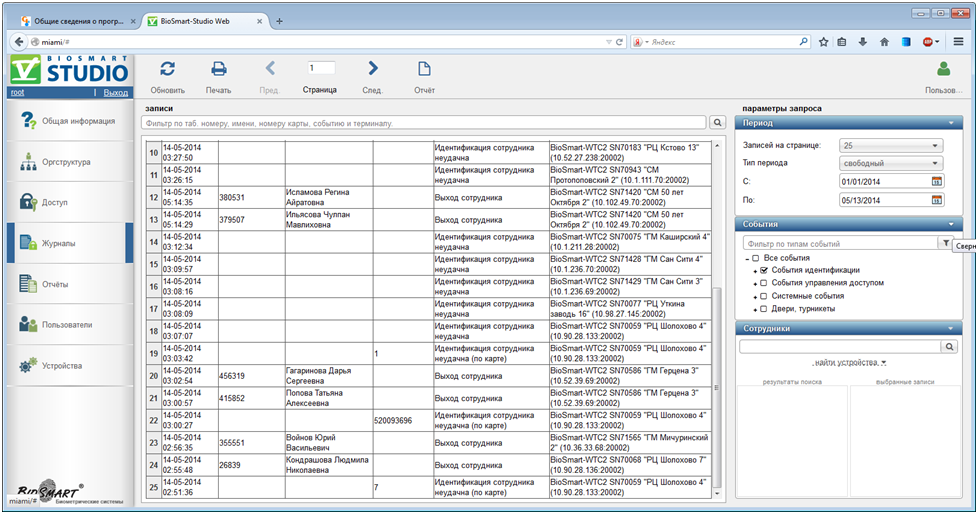The image size is (978, 514).
Task: Select cell Войнов Юрий Васильевич
Action: (329, 442)
